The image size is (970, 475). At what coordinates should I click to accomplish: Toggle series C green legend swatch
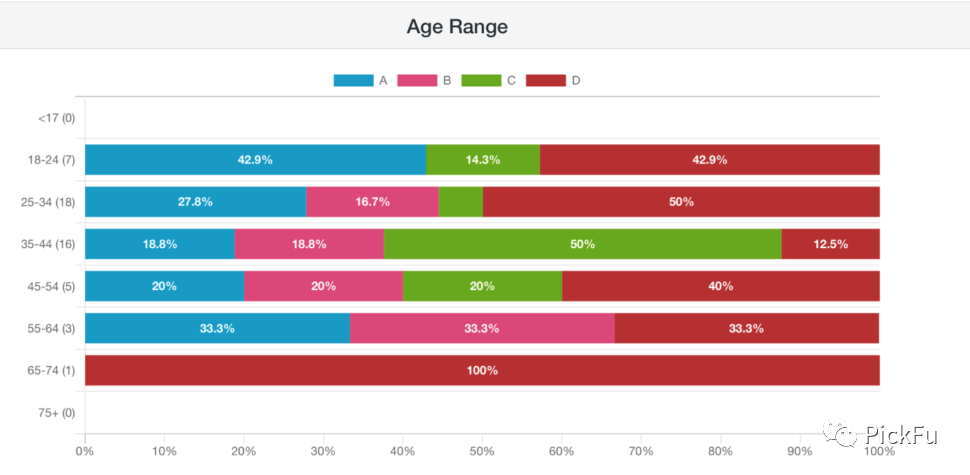coord(481,80)
